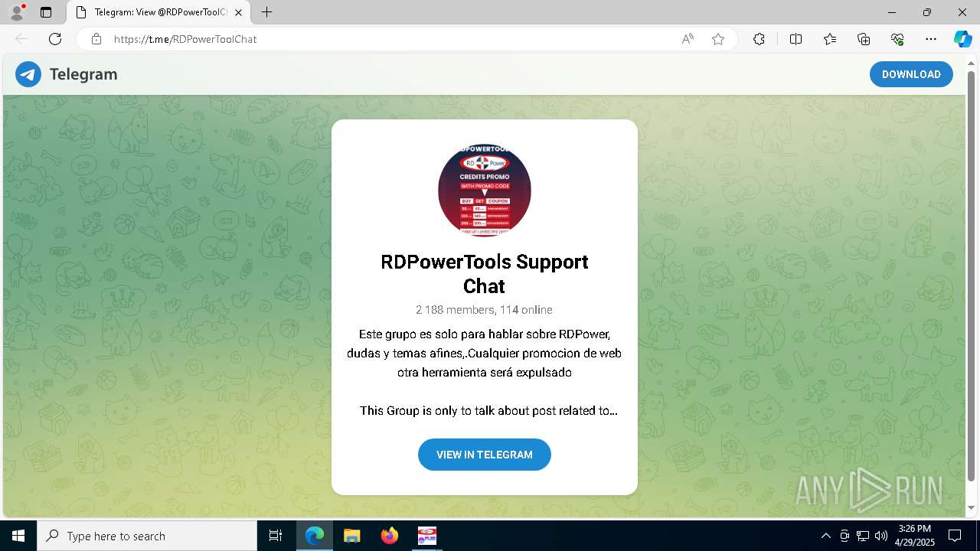Refresh the current page

[55, 39]
